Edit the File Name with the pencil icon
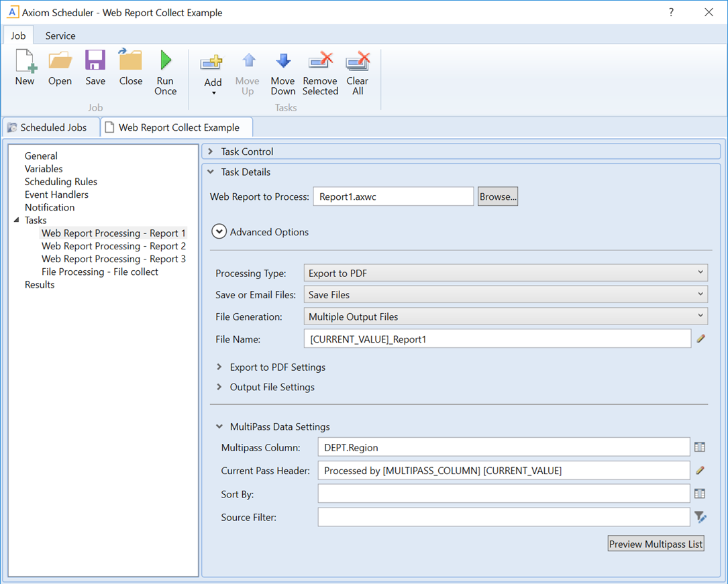This screenshot has width=728, height=584. (x=700, y=339)
